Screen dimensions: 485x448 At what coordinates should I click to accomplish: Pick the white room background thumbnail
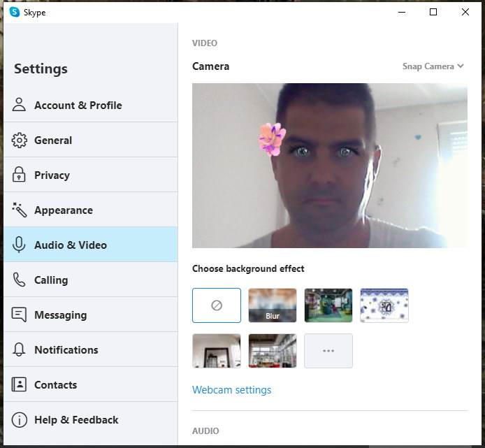217,351
